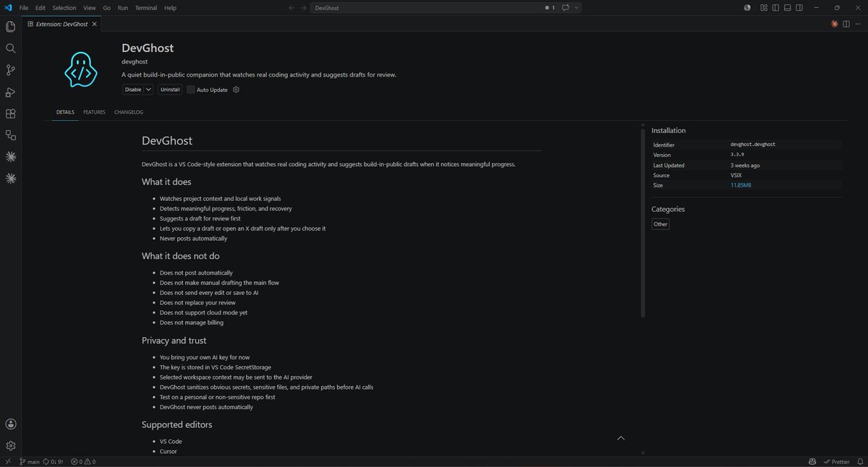Expand the Disable button dropdown arrow
The height and width of the screenshot is (467, 868).
tap(149, 90)
